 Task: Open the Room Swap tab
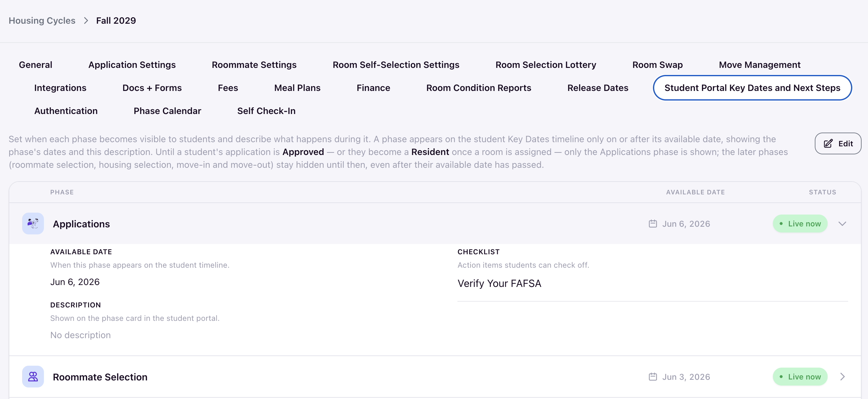click(x=657, y=65)
